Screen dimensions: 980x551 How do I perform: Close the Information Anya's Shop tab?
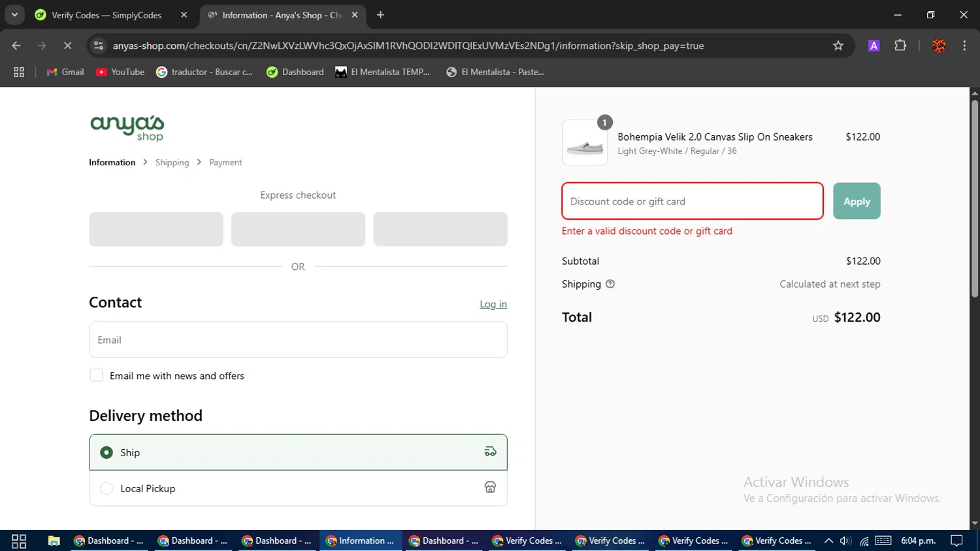[355, 15]
